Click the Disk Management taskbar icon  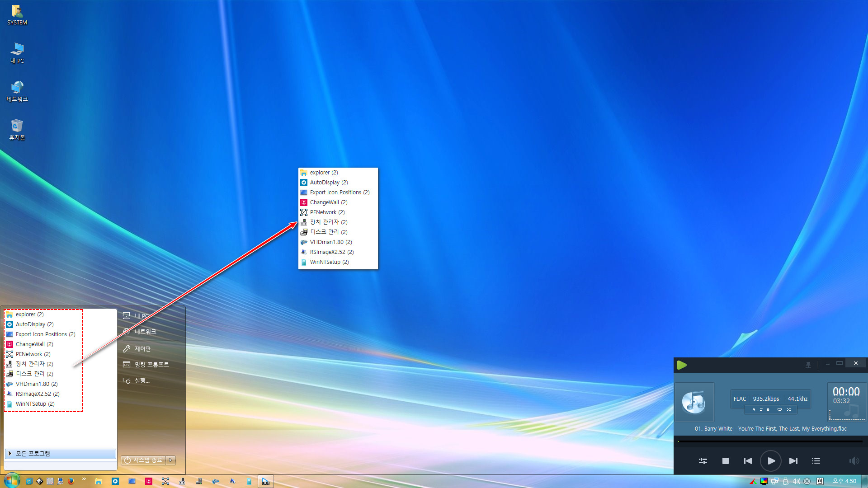tap(199, 481)
